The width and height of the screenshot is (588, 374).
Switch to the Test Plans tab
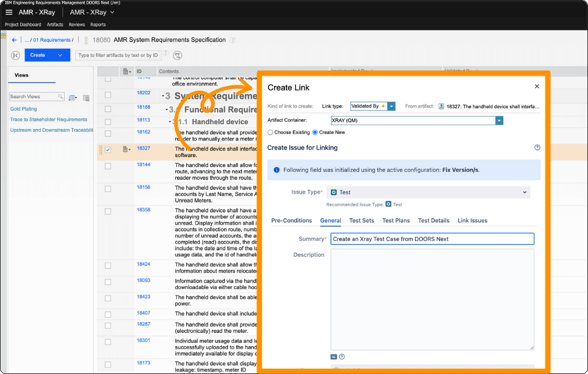point(396,220)
